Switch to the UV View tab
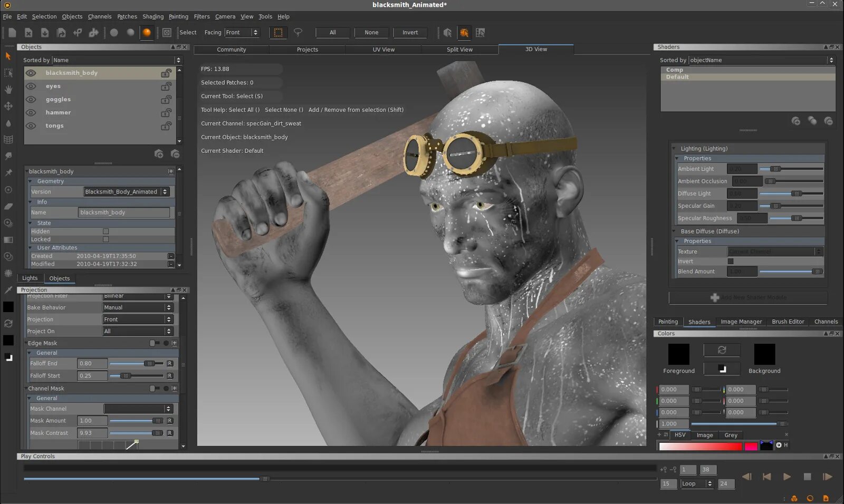 click(383, 50)
